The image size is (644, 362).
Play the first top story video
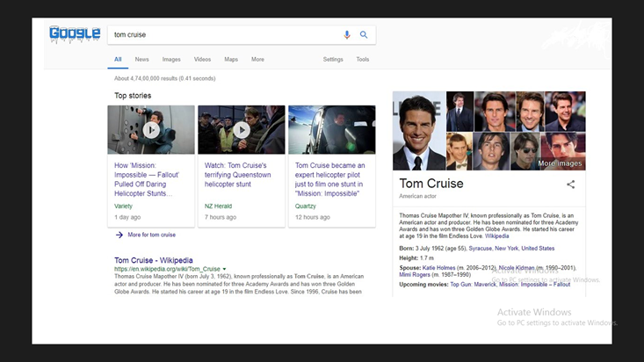pyautogui.click(x=151, y=130)
